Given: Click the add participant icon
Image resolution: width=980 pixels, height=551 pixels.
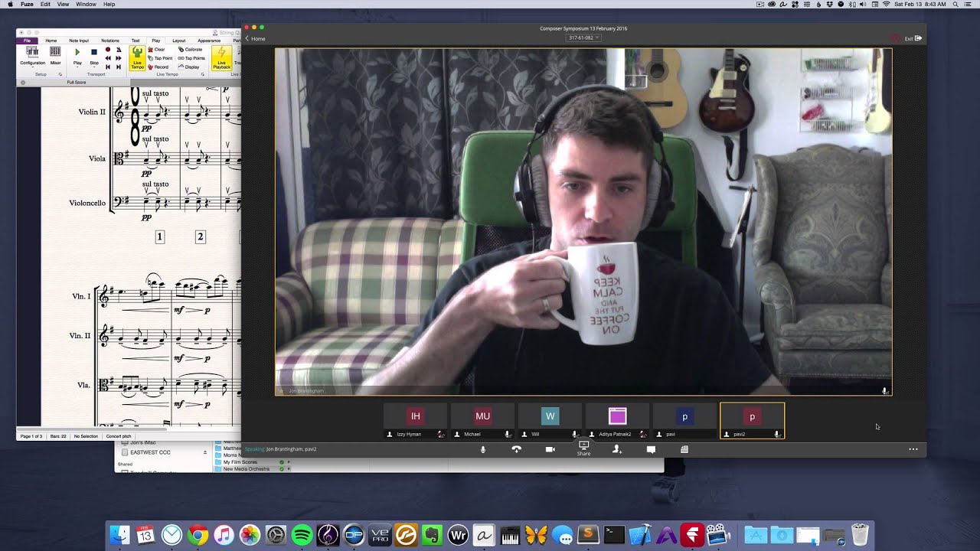Looking at the screenshot, I should (x=617, y=449).
